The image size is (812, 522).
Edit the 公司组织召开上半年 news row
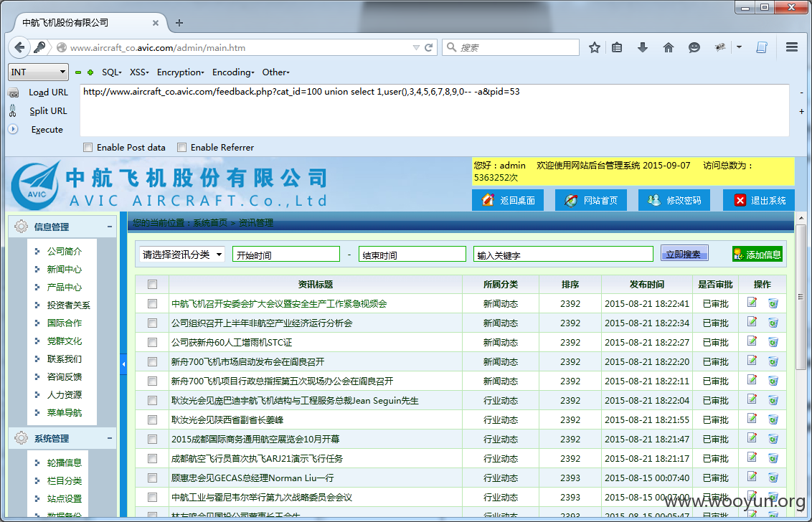click(752, 322)
